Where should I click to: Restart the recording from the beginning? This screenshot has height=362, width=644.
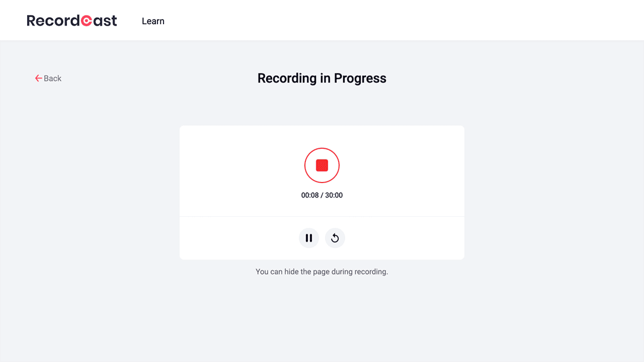pos(335,238)
